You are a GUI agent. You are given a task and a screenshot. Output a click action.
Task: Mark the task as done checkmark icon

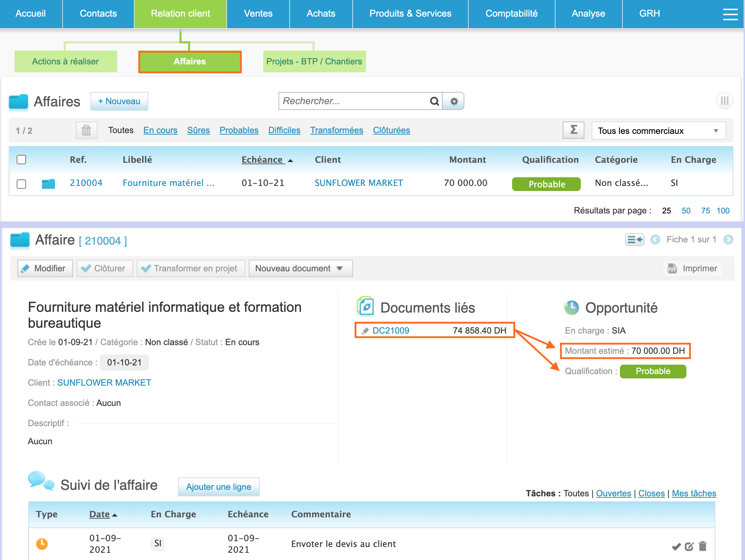pyautogui.click(x=676, y=546)
